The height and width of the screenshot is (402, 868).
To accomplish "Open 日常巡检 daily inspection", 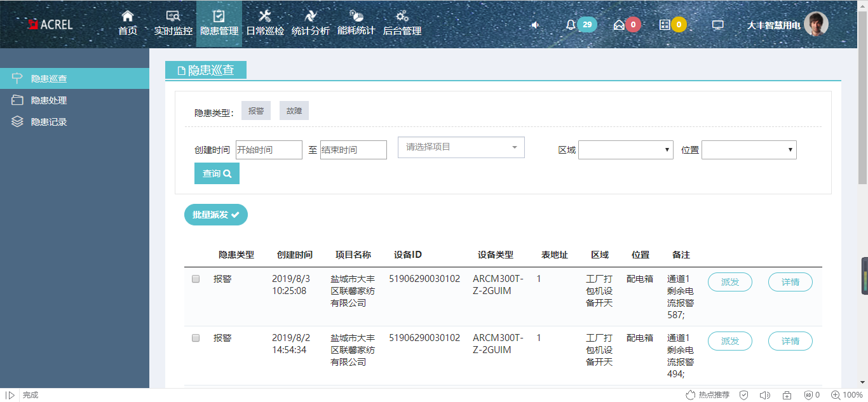I will (x=265, y=23).
